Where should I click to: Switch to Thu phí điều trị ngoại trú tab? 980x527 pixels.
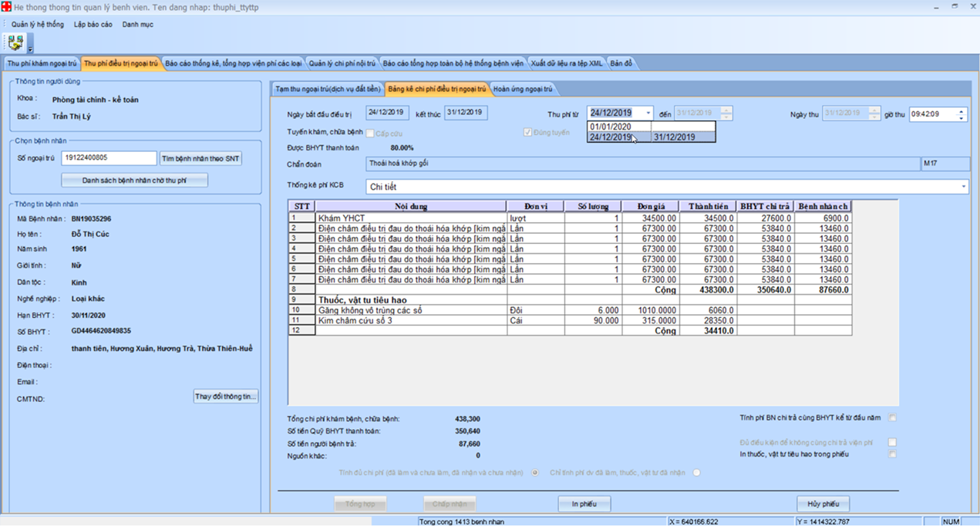click(121, 63)
